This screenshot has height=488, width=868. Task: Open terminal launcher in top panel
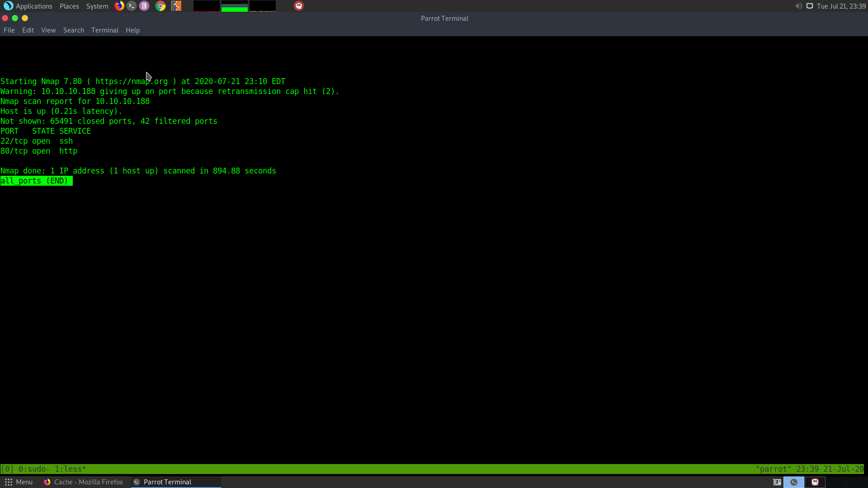(132, 6)
